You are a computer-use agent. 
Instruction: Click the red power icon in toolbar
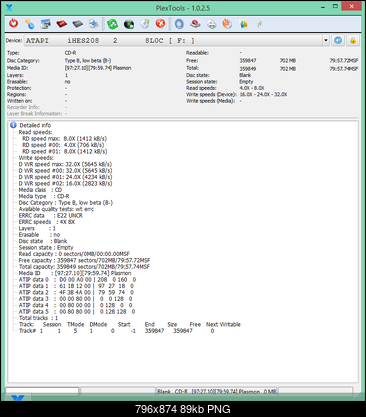14,24
